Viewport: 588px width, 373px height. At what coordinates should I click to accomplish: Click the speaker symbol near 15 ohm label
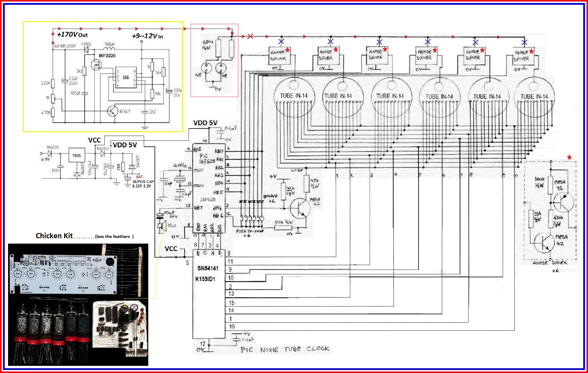pyautogui.click(x=161, y=227)
